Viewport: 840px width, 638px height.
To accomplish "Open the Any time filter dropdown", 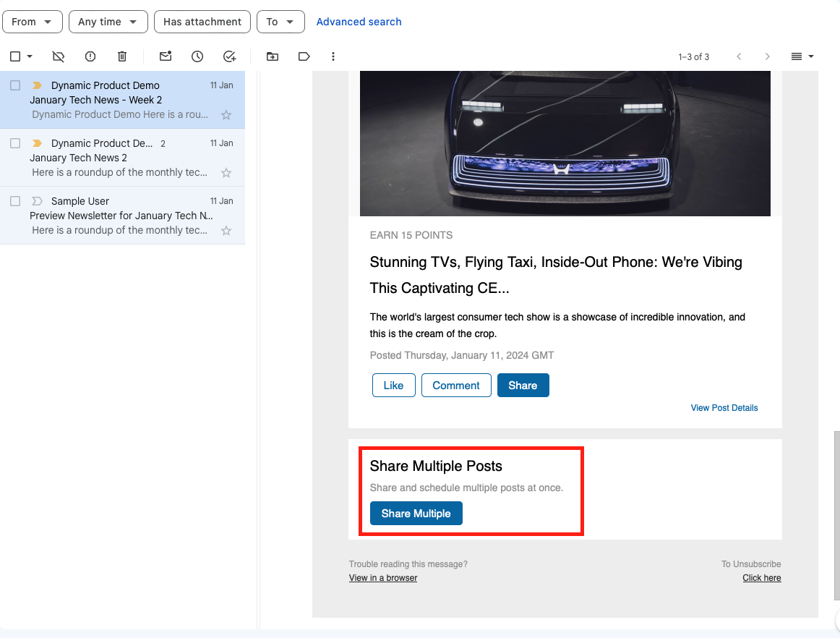I will tap(108, 22).
